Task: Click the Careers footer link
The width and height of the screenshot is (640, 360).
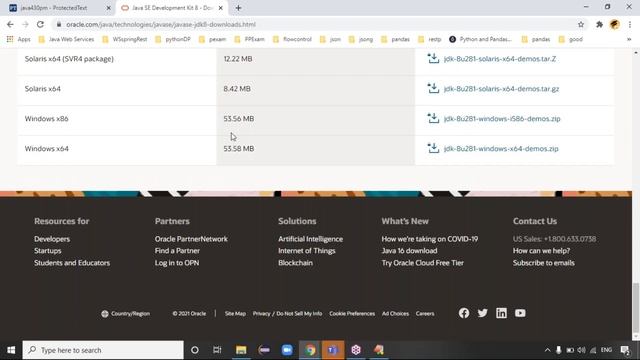Action: [x=425, y=313]
